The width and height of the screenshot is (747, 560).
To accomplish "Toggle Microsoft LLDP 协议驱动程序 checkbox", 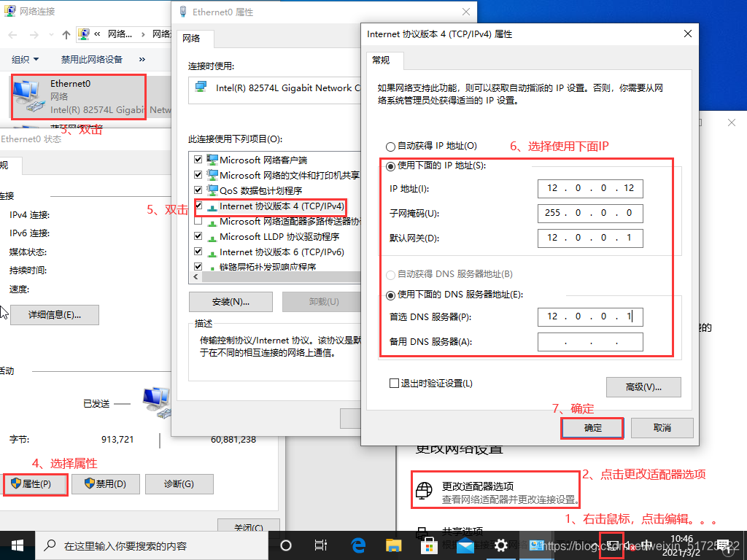I will point(198,236).
